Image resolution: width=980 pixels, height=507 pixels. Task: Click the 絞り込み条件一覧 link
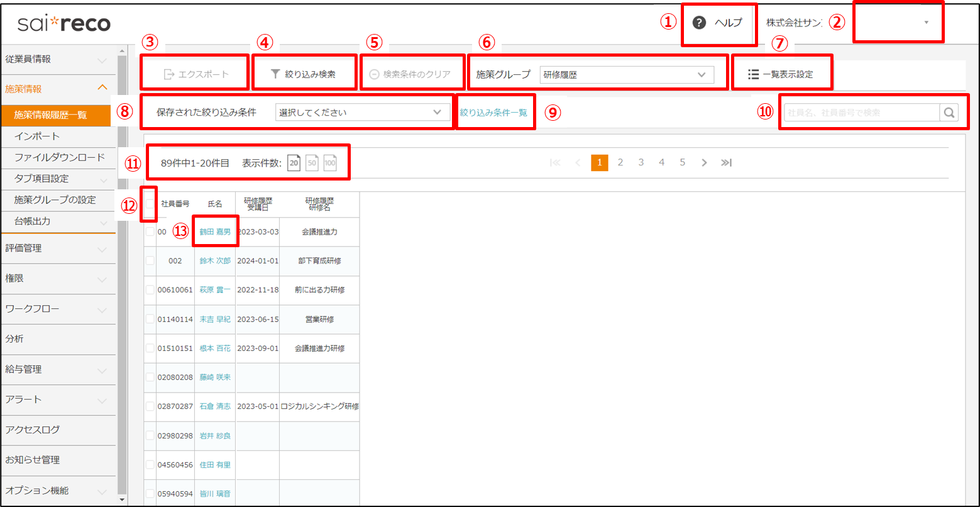tap(493, 113)
